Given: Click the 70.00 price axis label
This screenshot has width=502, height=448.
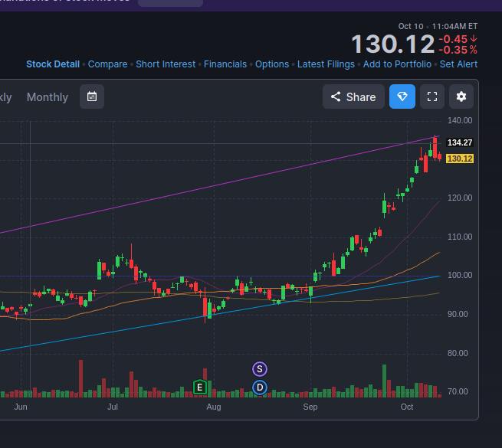Looking at the screenshot, I should tap(458, 391).
